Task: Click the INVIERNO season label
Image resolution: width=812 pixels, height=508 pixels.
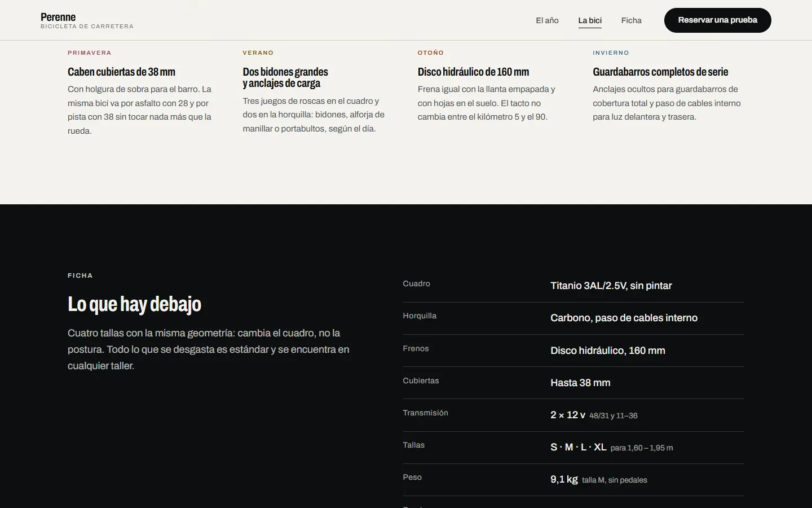Action: tap(611, 53)
